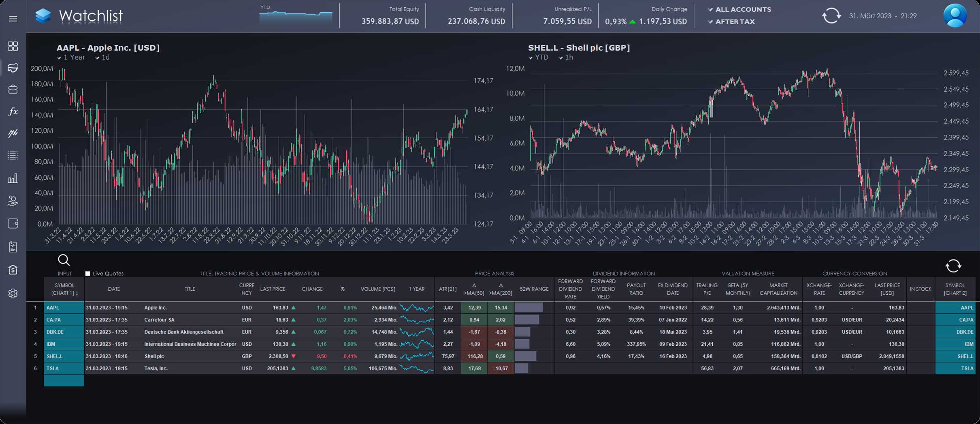The image size is (980, 424).
Task: Select TSLA in the chart 2 symbol column
Action: tap(955, 368)
